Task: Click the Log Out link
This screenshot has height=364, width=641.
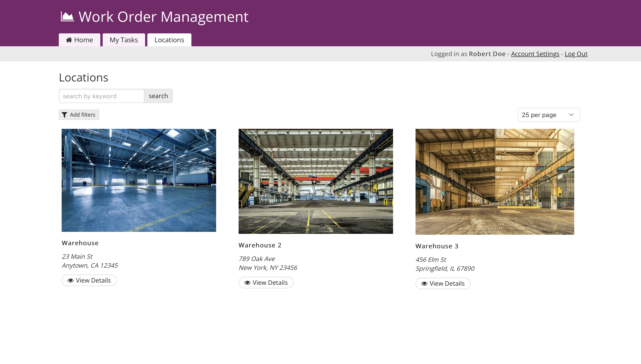Action: pos(576,54)
